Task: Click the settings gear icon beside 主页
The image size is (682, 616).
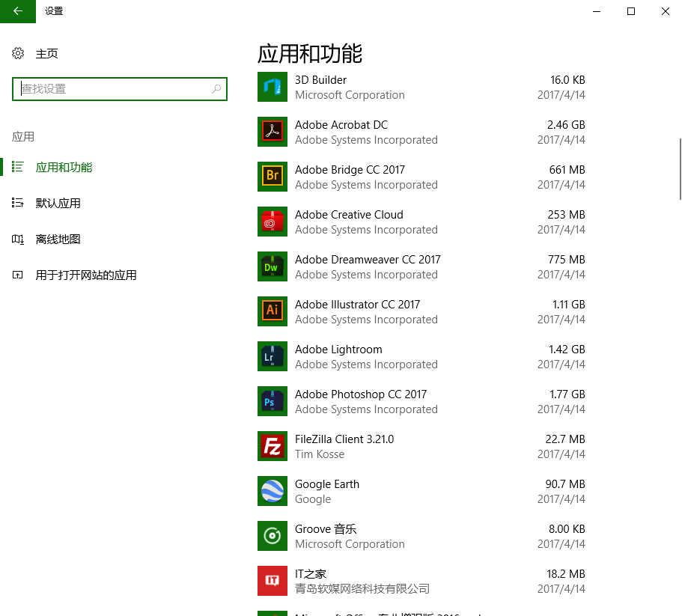Action: (18, 53)
